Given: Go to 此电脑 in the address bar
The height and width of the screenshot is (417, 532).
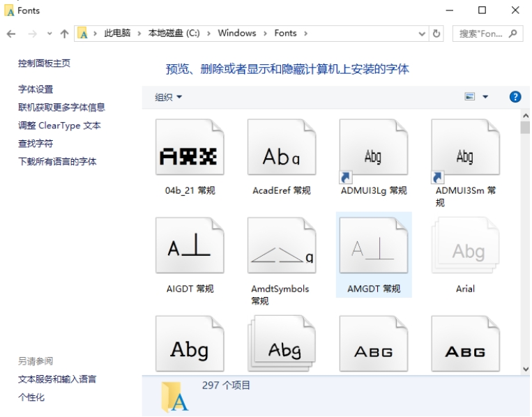Looking at the screenshot, I should coord(117,33).
